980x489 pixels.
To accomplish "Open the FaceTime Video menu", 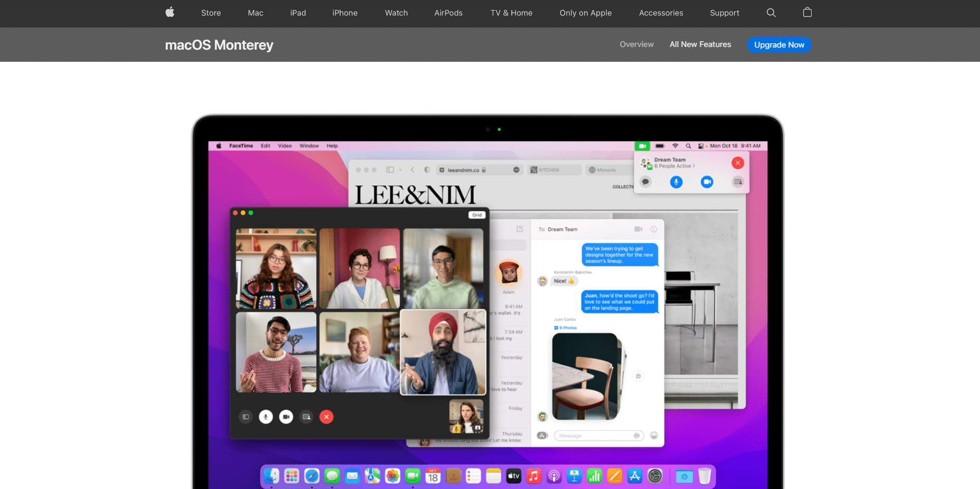I will pos(285,146).
